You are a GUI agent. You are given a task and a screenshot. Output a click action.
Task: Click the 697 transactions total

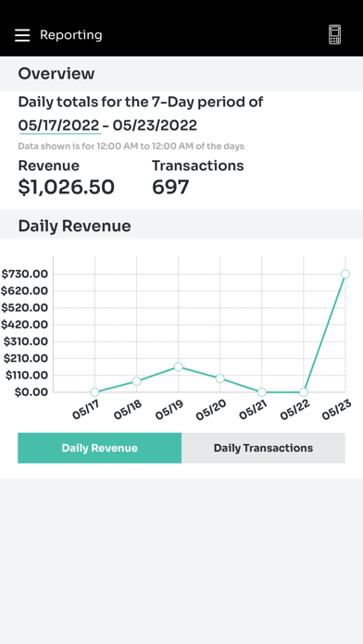click(170, 187)
